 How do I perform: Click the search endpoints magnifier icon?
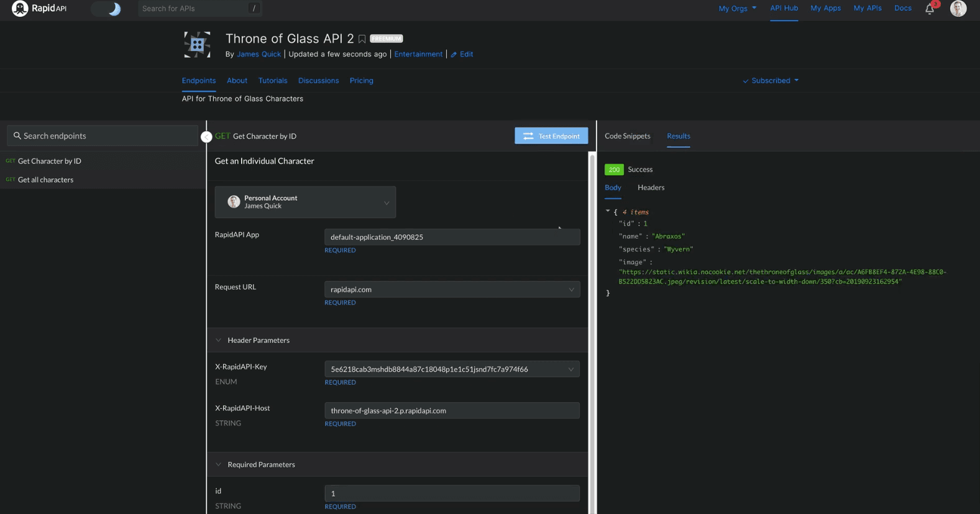pyautogui.click(x=17, y=135)
